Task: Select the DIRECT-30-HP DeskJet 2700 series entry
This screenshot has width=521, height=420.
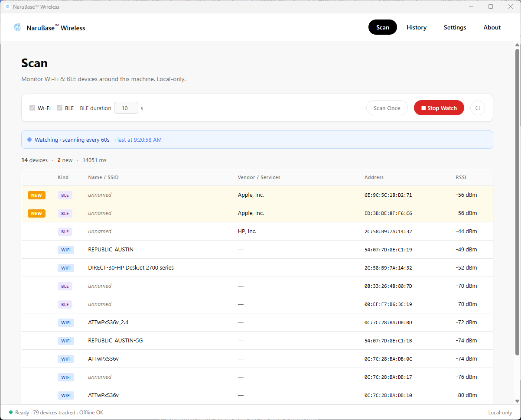Action: point(131,268)
